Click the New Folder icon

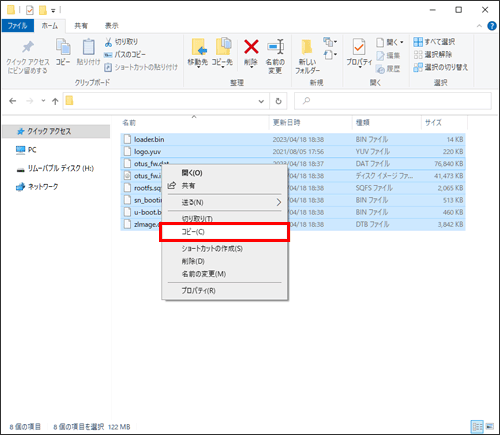(307, 47)
